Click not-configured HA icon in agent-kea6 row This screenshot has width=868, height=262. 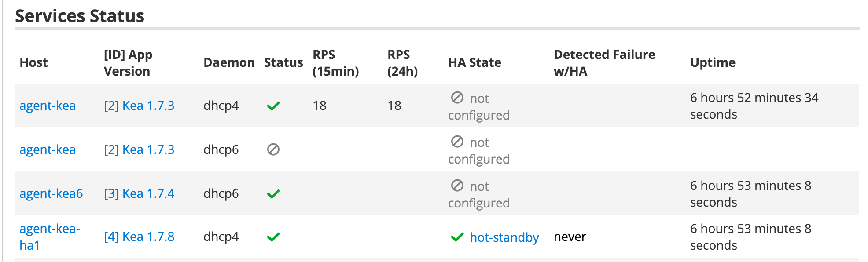pos(457,186)
